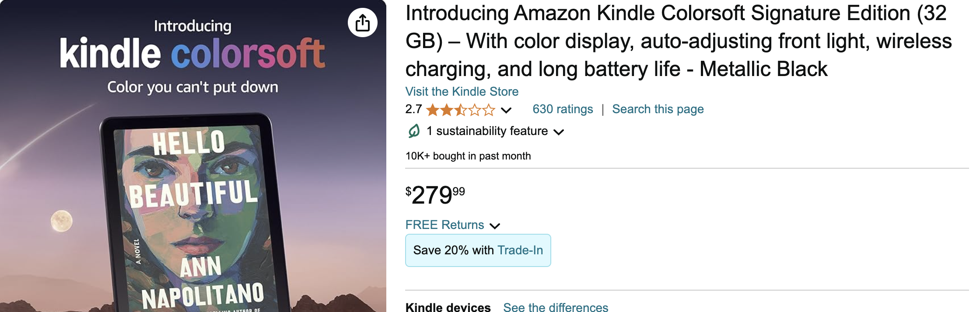This screenshot has height=312, width=980.
Task: Click the $279.99 price
Action: pos(435,195)
